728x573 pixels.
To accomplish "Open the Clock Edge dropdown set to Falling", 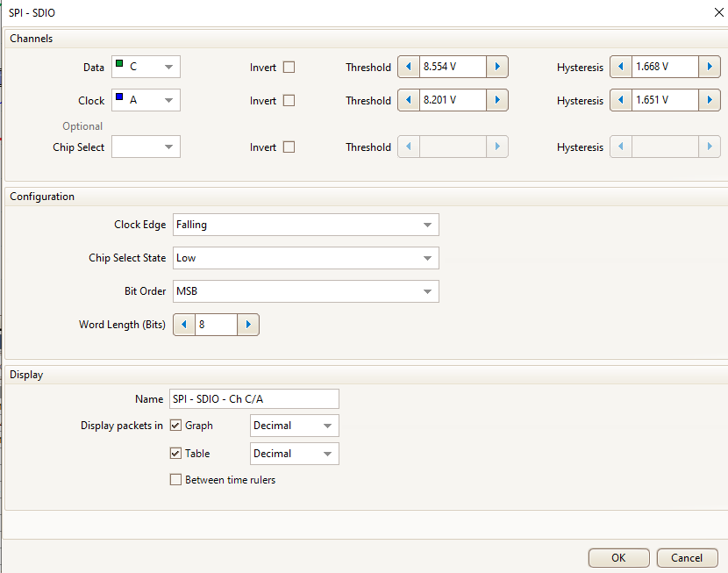I will [306, 225].
